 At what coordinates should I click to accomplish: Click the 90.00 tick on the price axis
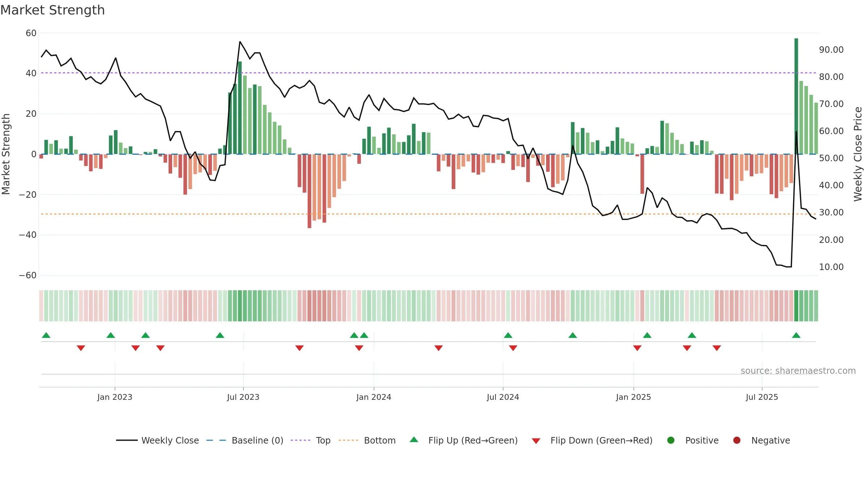(x=831, y=50)
